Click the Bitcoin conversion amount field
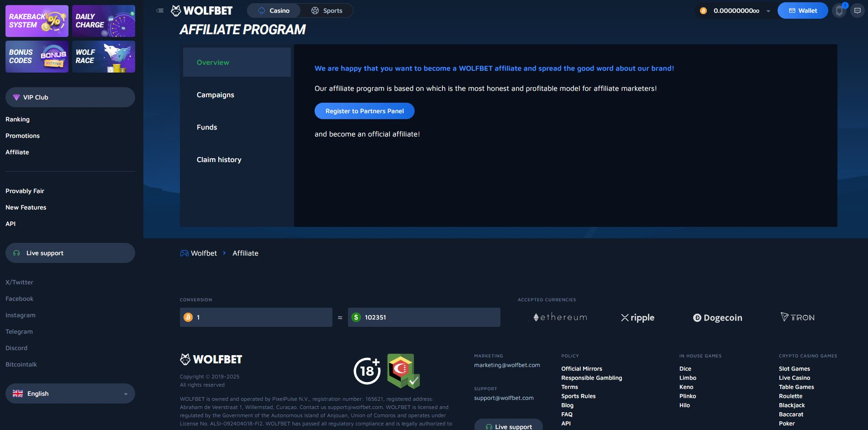Viewport: 868px width, 430px height. click(260, 317)
